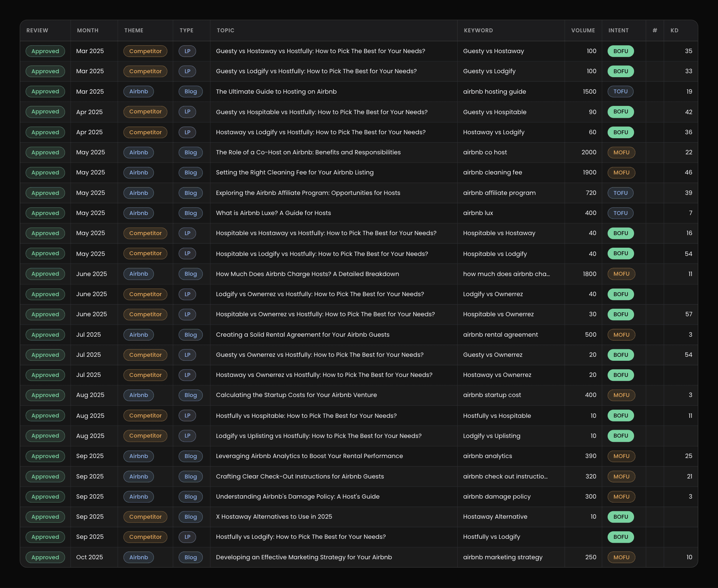Screen dimensions: 718x588
Task: Click MOFU badge for airbnb startup cost
Action: pos(621,395)
